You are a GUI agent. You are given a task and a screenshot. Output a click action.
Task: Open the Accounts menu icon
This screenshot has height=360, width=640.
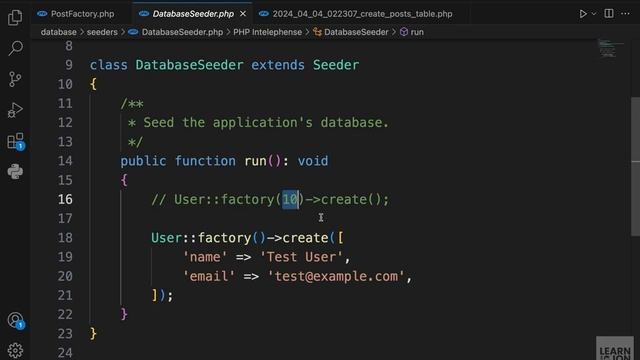16,320
